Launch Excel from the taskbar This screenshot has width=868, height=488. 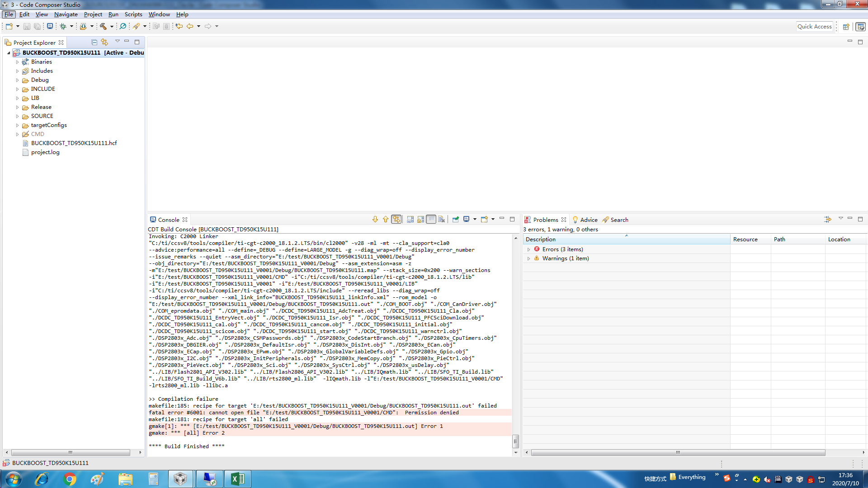point(238,479)
